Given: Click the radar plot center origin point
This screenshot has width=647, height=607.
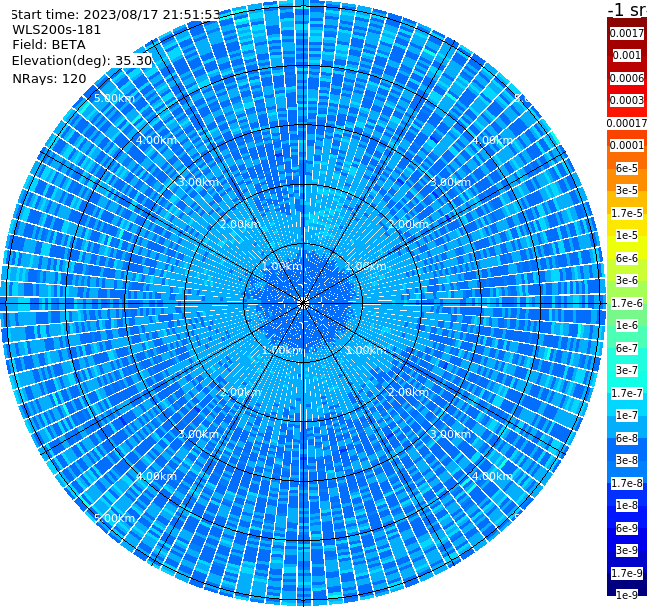Looking at the screenshot, I should pos(303,303).
